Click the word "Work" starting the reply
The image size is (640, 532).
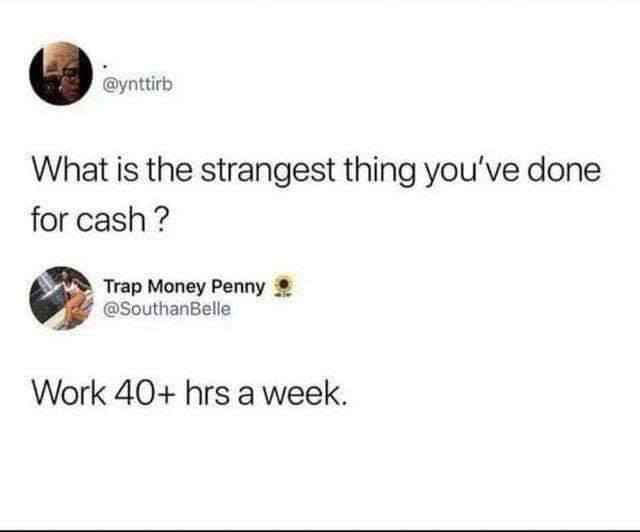(x=69, y=394)
